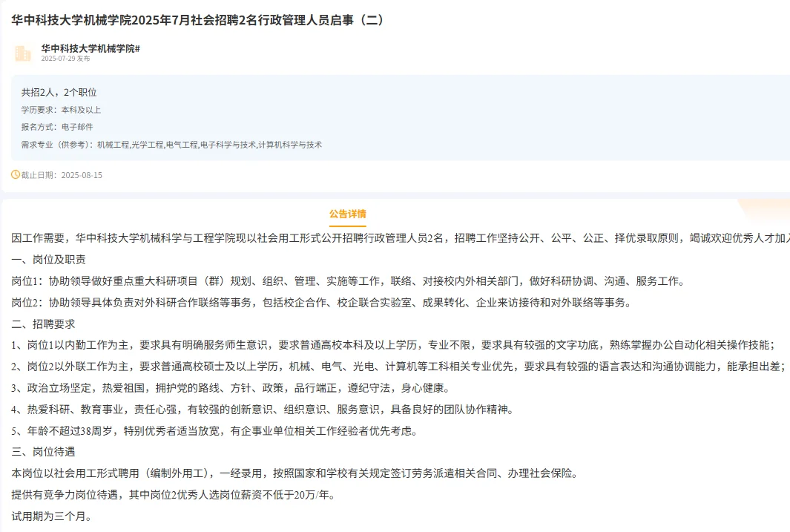Click the clock icon beside 截止日期
This screenshot has width=790, height=532.
[16, 175]
